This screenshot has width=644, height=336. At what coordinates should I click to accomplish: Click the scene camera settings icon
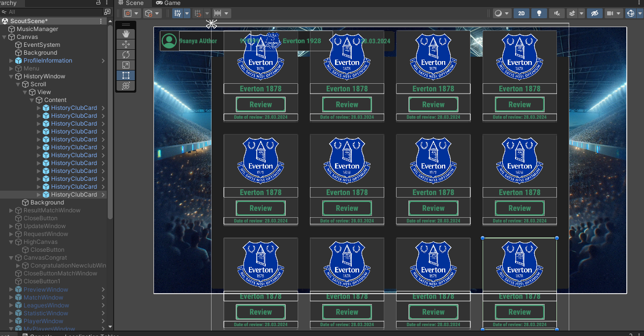pyautogui.click(x=610, y=13)
